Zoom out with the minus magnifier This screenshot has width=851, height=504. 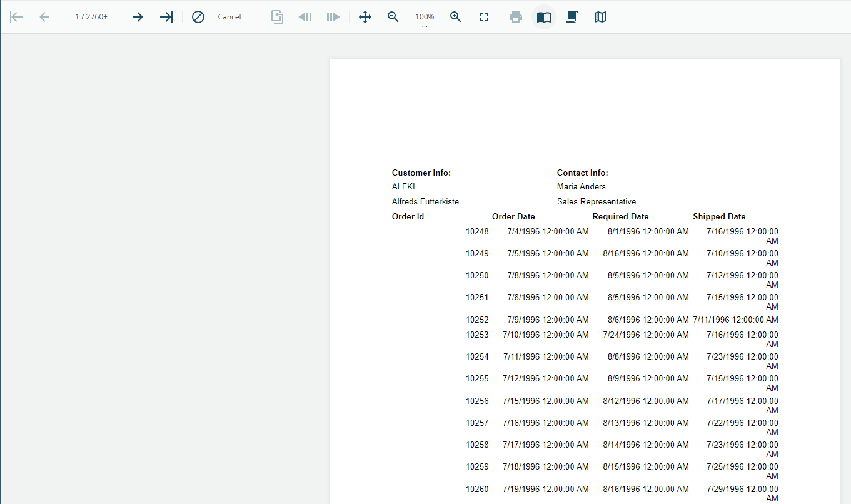point(393,17)
